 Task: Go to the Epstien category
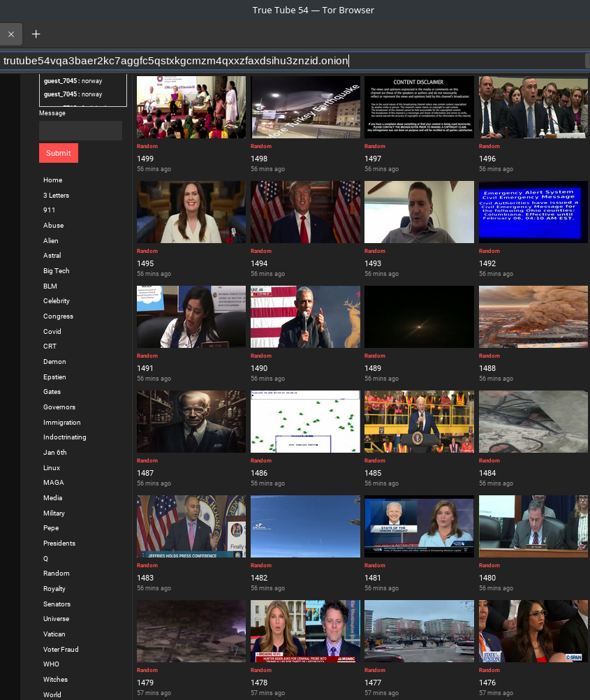[54, 377]
